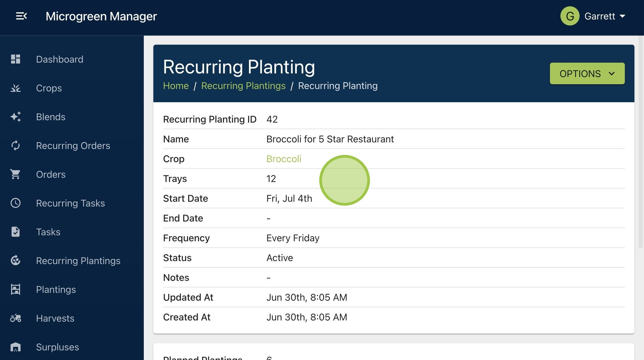Collapse the sidebar with the menu icon

pyautogui.click(x=22, y=16)
